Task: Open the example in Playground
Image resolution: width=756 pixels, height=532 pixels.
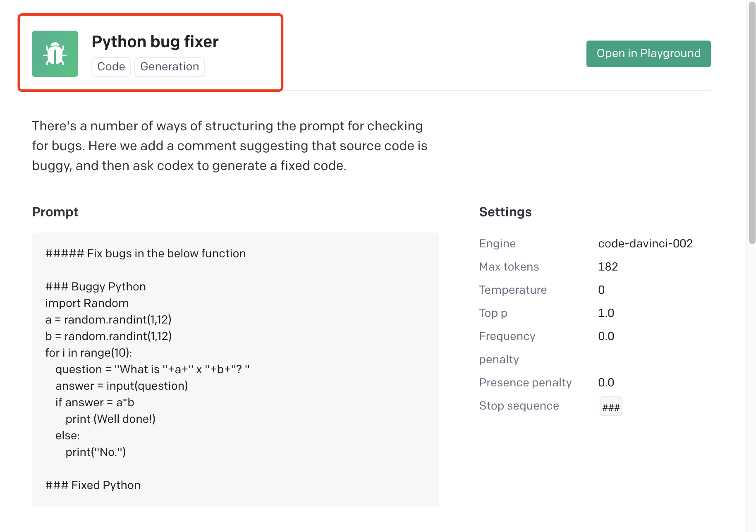Action: [x=648, y=54]
